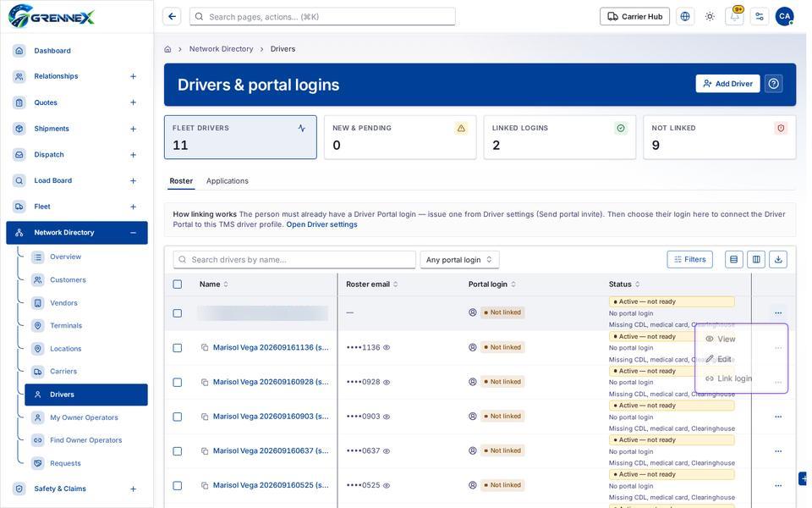Image resolution: width=812 pixels, height=508 pixels.
Task: Open the settings sliders icon
Action: coord(760,17)
